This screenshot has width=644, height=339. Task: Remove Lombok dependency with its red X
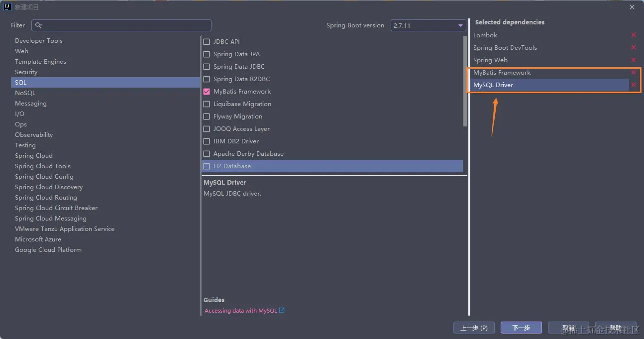click(x=634, y=35)
